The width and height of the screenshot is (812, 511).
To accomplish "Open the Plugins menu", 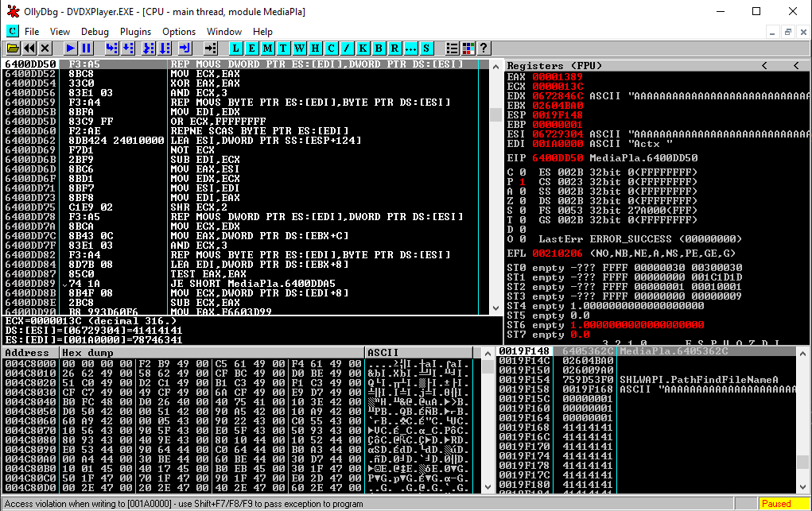I will pos(136,32).
